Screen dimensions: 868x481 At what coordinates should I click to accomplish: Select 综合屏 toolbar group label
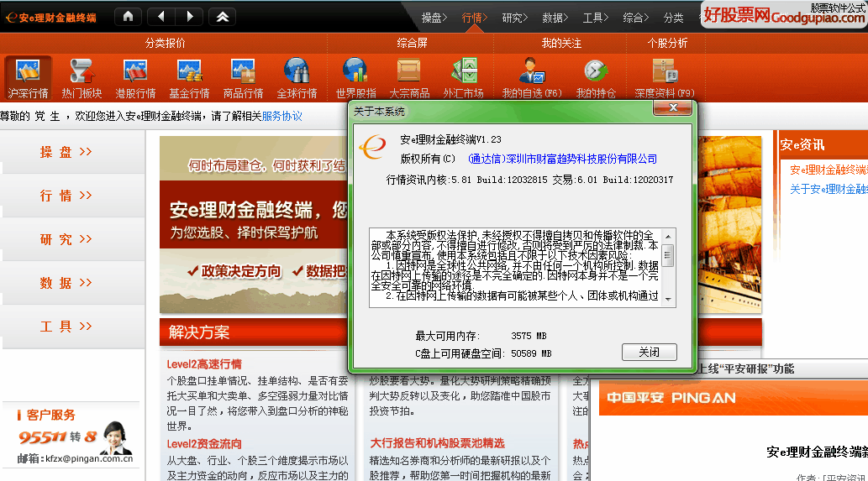pyautogui.click(x=412, y=43)
